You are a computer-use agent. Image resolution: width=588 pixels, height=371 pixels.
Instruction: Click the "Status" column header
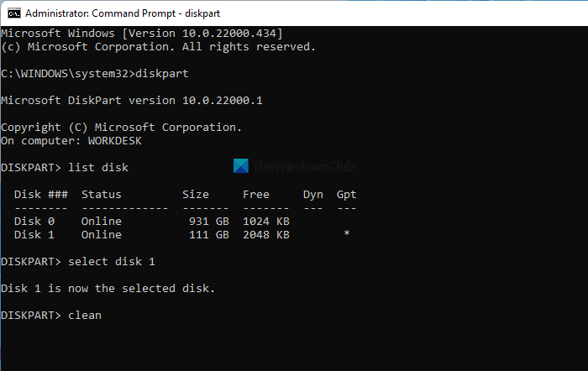point(102,195)
